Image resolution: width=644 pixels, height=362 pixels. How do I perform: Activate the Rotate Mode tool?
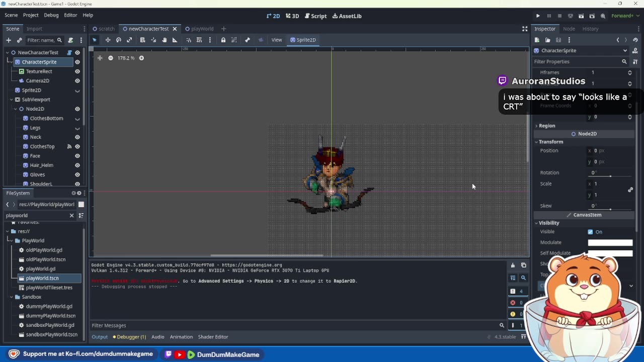[x=119, y=40]
